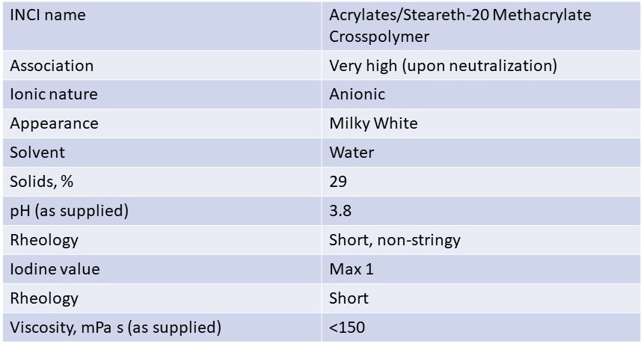Screen dimensions: 644x347
Task: Select the viscosity value "<150"
Action: [347, 328]
